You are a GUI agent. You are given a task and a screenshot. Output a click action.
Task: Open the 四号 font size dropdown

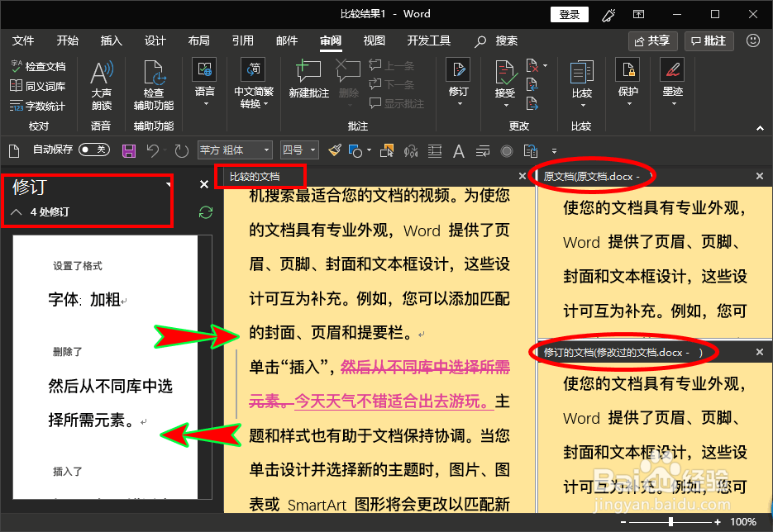312,150
